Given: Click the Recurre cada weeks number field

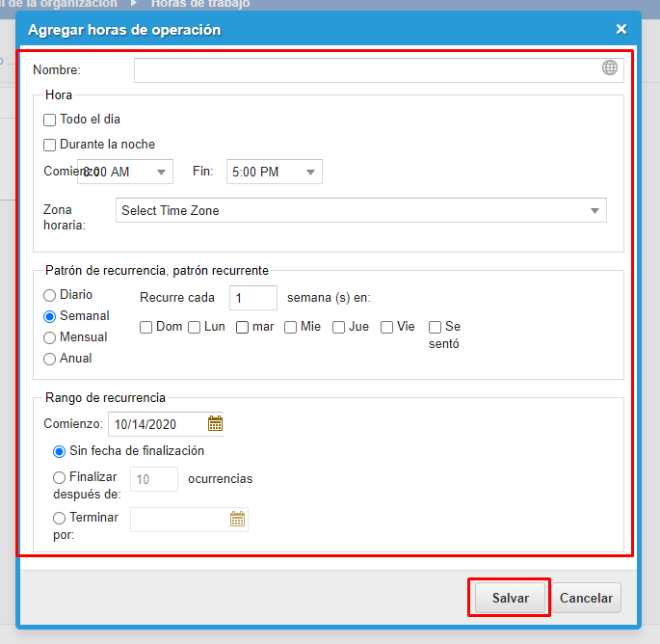Looking at the screenshot, I should pos(252,298).
